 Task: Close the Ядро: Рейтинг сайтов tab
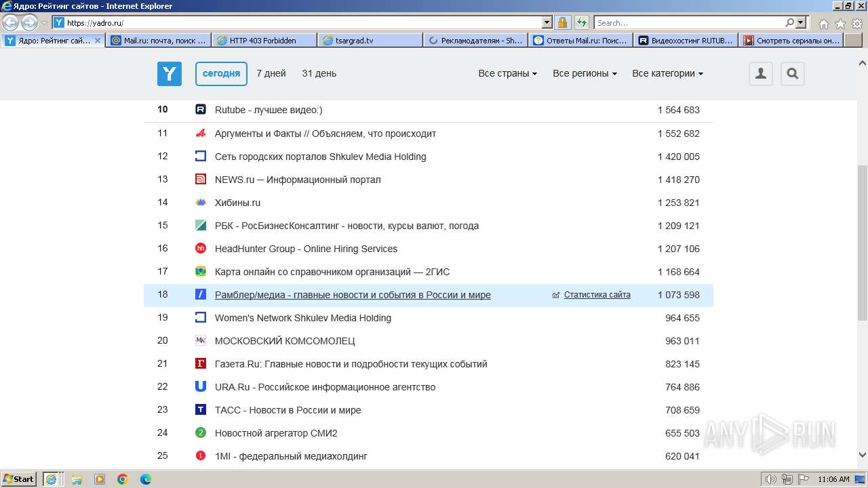tap(98, 41)
